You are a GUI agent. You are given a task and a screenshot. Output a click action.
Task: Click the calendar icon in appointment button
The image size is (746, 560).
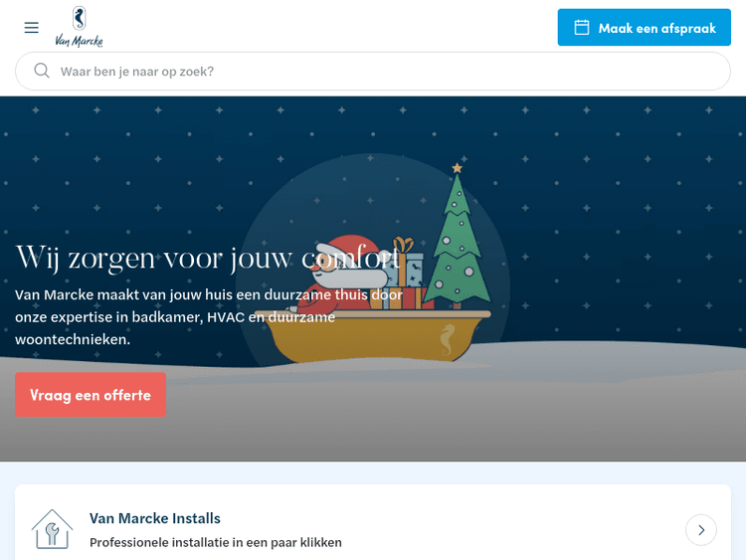tap(582, 27)
